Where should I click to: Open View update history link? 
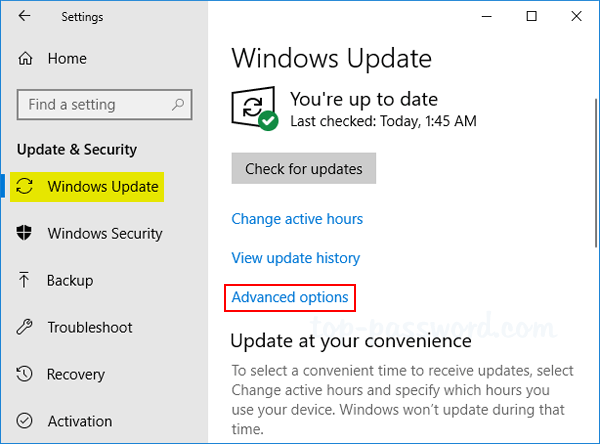click(295, 258)
